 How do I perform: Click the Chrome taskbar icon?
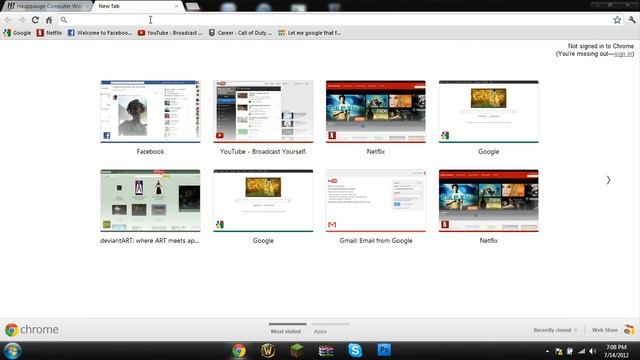[239, 351]
